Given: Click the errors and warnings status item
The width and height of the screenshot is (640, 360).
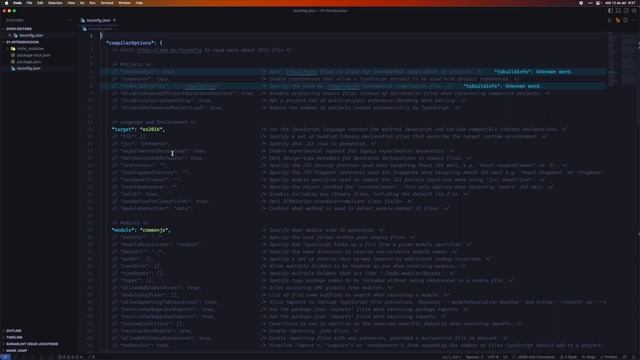Looking at the screenshot, I should 70,357.
